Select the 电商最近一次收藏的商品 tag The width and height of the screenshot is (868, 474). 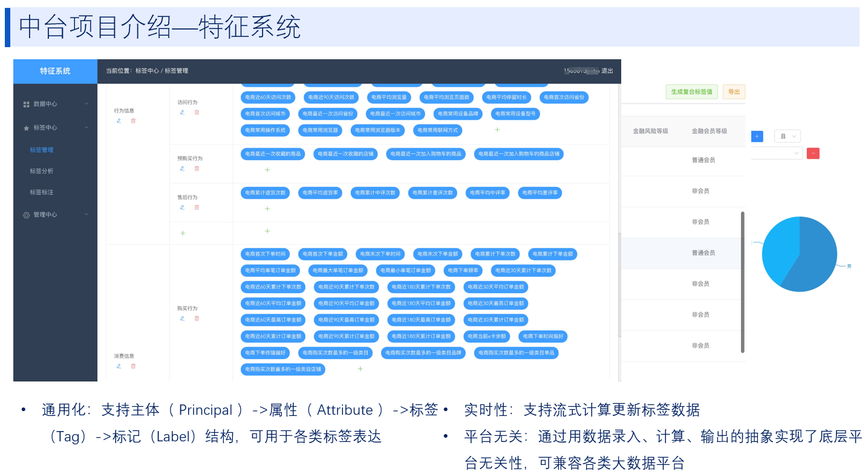coord(273,154)
